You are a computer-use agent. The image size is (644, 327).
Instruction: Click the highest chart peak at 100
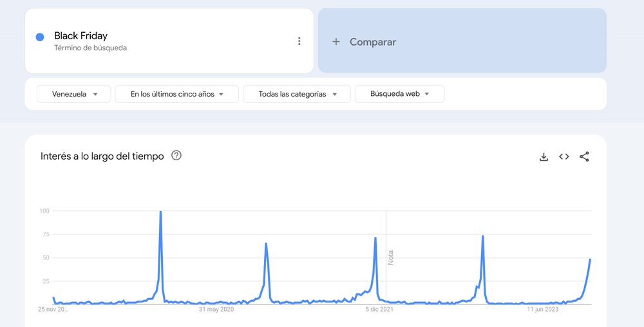pos(160,212)
